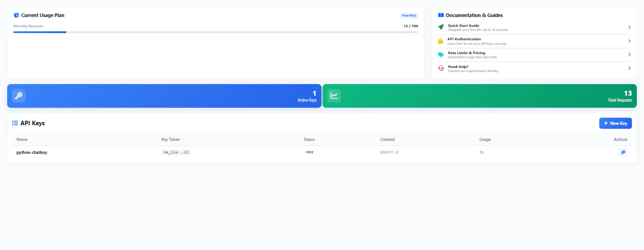Image resolution: width=644 pixels, height=250 pixels.
Task: Click the key token As_liv...21
Action: tap(176, 153)
